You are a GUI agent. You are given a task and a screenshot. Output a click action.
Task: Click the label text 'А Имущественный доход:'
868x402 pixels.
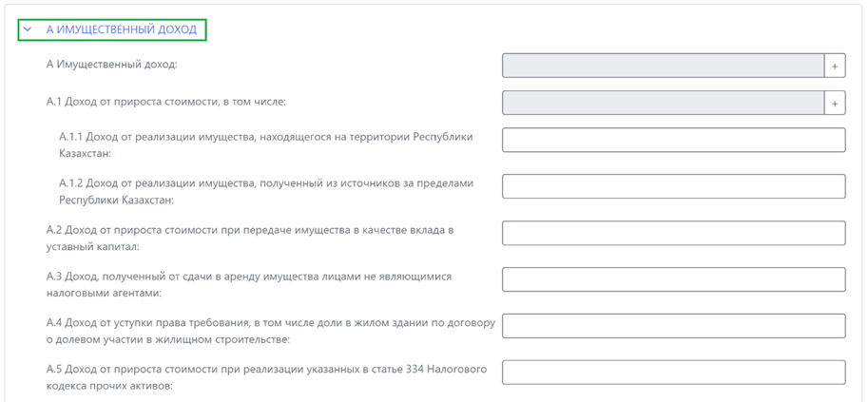click(x=112, y=65)
